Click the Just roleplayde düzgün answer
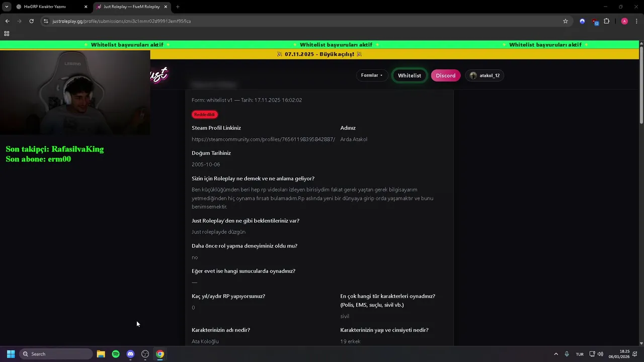644x362 pixels. pos(218,232)
